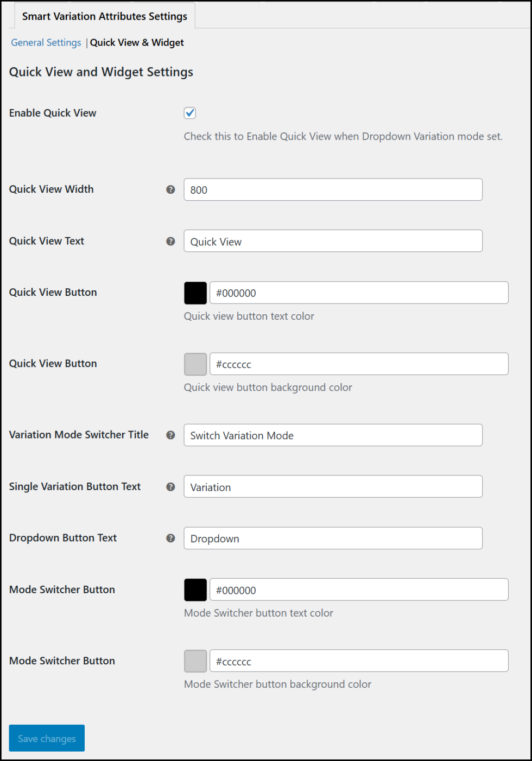Click Mode Switcher background color hex field
This screenshot has height=761, width=532.
click(359, 661)
